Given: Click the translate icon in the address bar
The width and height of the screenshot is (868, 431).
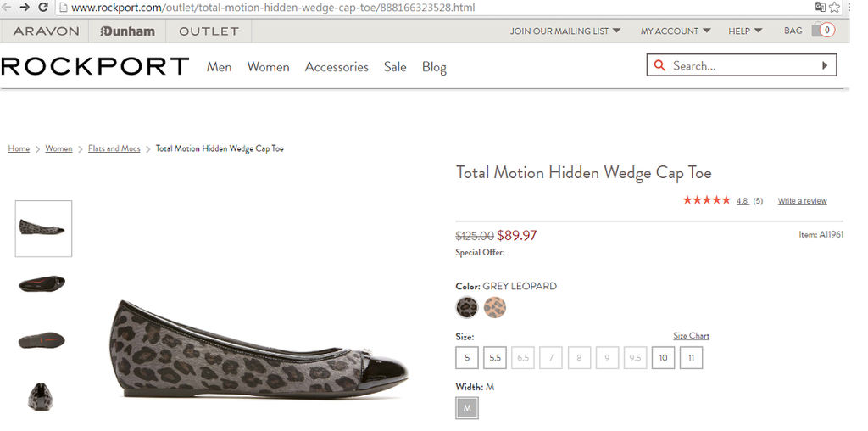Looking at the screenshot, I should [x=821, y=8].
